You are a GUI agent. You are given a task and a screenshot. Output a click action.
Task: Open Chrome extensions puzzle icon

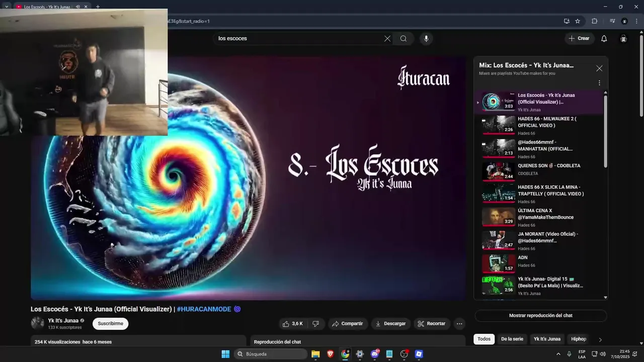595,21
